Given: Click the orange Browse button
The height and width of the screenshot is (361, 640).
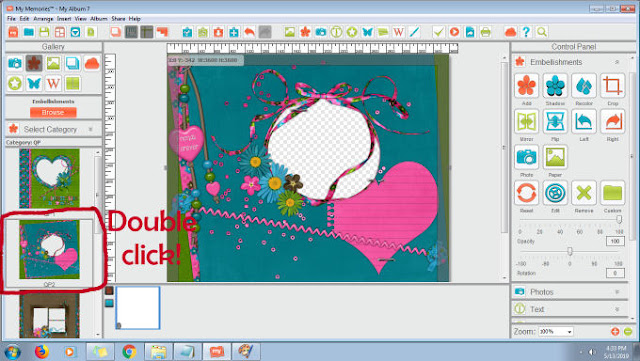Looking at the screenshot, I should [53, 112].
